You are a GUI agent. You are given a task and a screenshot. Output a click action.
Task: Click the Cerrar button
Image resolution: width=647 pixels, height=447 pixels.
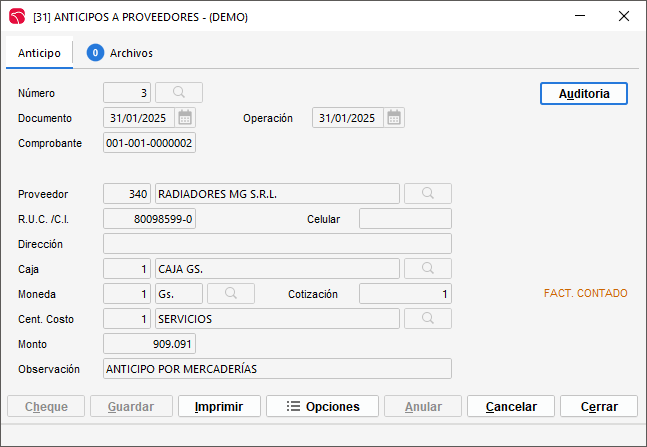pos(598,407)
